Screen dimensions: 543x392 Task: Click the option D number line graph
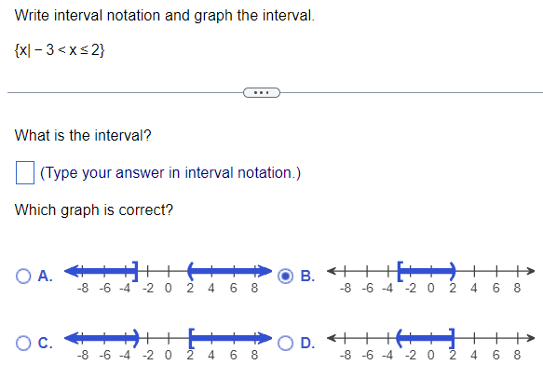coord(431,345)
